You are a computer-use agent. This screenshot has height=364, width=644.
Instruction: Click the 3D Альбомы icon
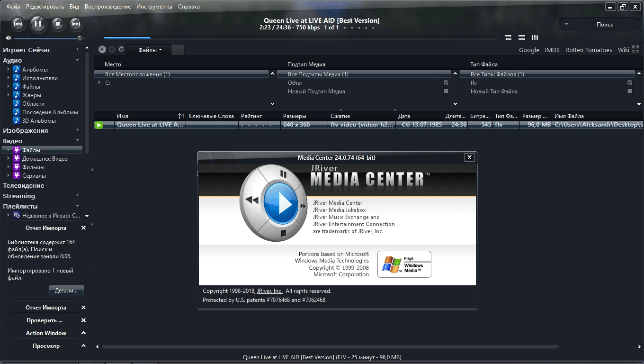click(x=17, y=121)
